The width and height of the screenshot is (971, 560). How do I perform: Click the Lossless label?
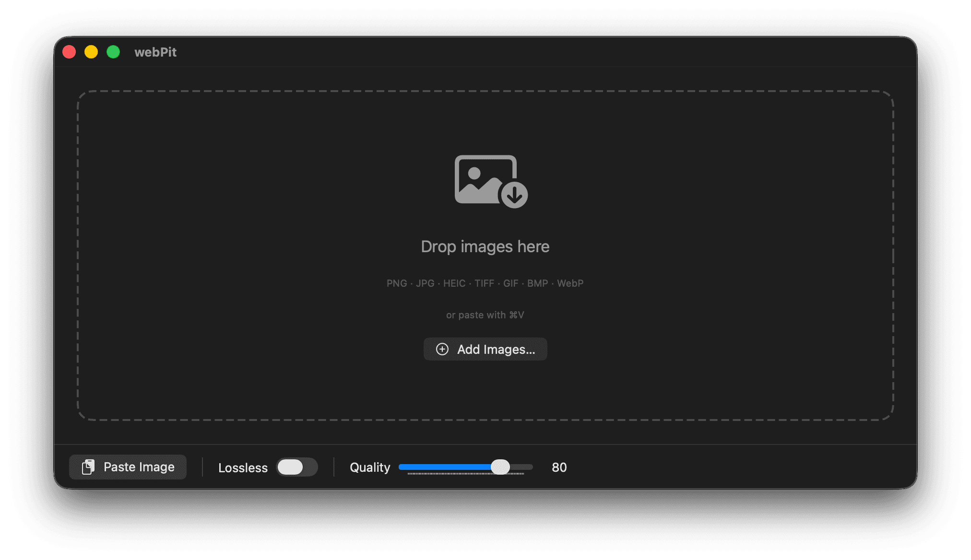243,468
